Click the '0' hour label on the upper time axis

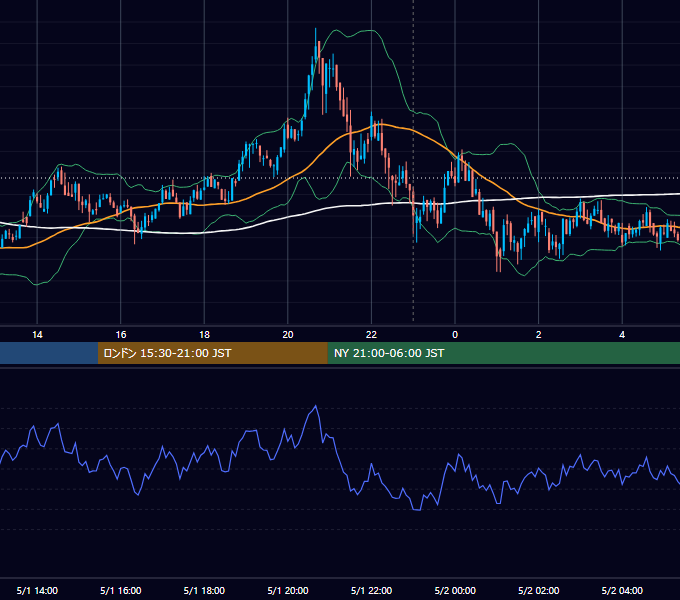[x=455, y=335]
